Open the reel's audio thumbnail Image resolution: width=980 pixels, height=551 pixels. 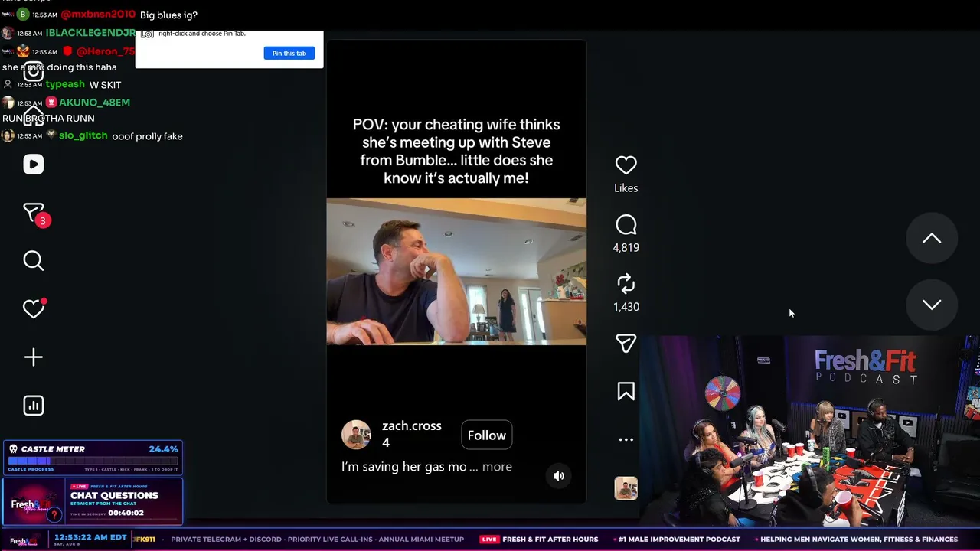(626, 488)
